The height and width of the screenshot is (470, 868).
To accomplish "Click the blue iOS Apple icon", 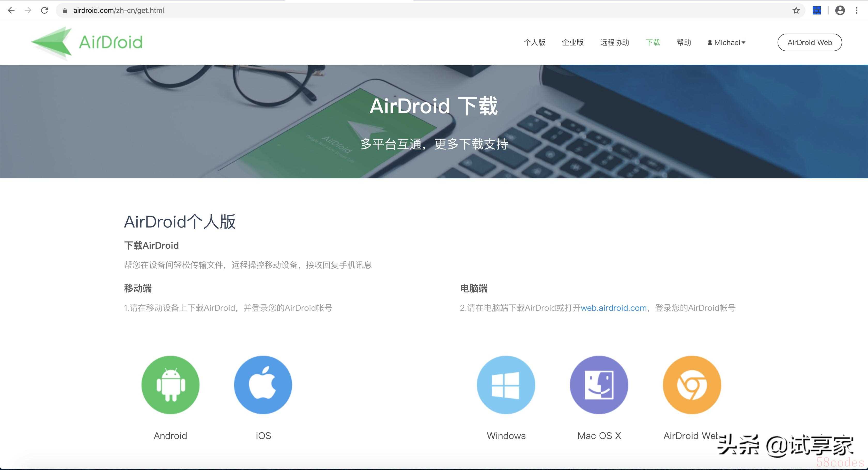I will click(x=263, y=385).
